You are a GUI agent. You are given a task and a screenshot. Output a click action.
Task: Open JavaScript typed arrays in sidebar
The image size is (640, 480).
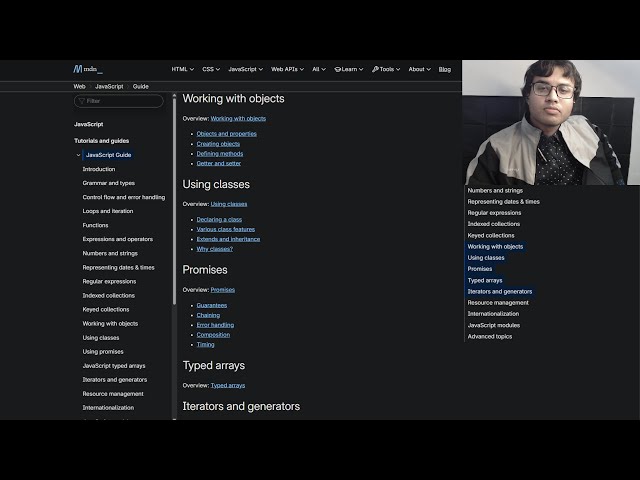coord(113,366)
